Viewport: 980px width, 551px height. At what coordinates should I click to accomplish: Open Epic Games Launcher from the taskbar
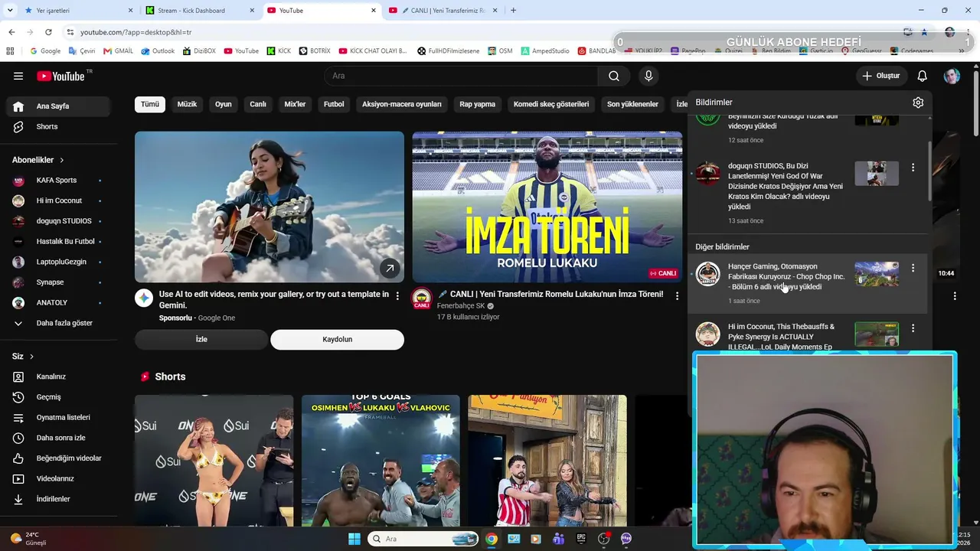tap(581, 539)
